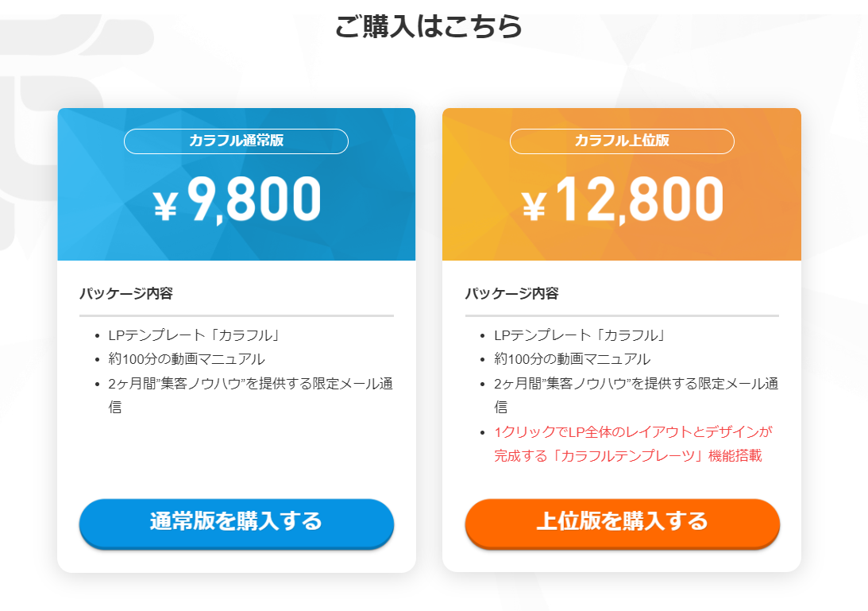Viewport: 868px width, 611px height.
Task: Select the カラフル通常版 pill label
Action: (x=237, y=141)
